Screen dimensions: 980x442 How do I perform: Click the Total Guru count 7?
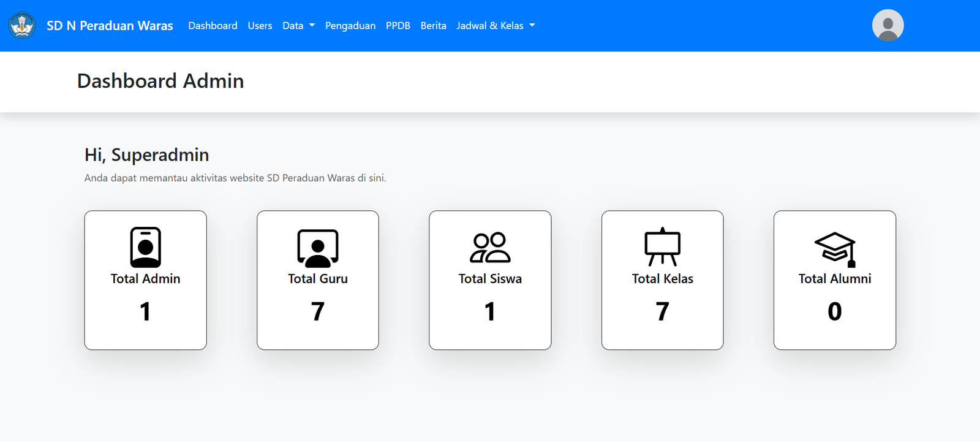click(x=317, y=311)
